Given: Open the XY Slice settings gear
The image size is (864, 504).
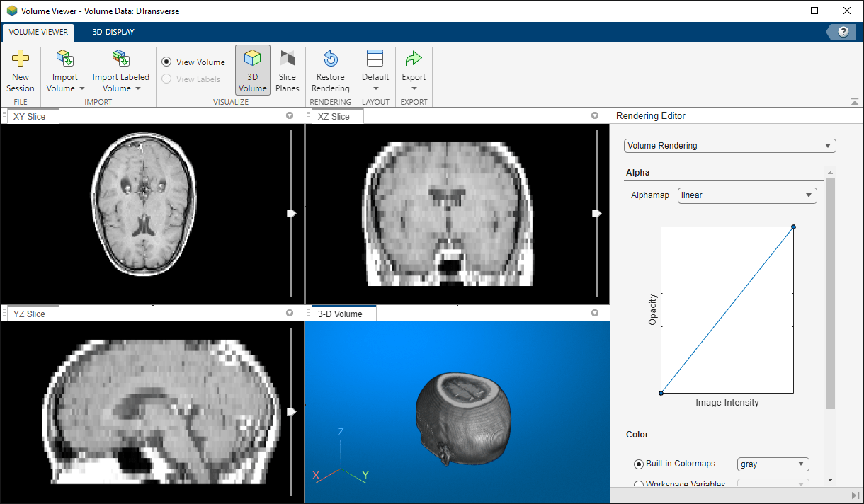Looking at the screenshot, I should pyautogui.click(x=289, y=115).
